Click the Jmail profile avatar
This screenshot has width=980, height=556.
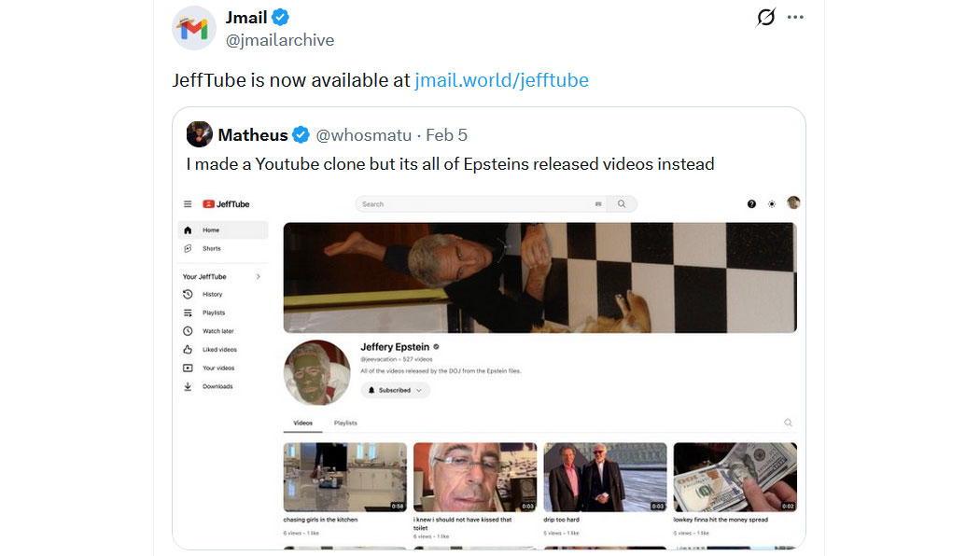coord(194,28)
